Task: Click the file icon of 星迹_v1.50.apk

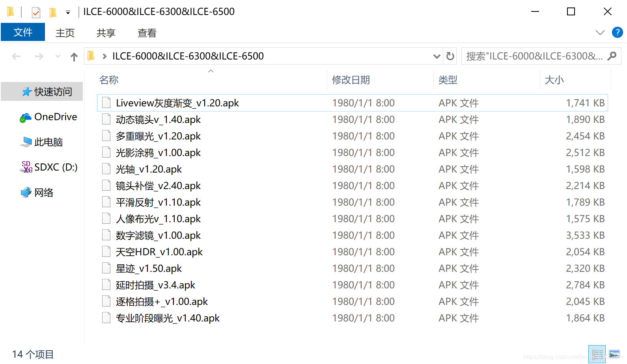Action: pos(106,268)
